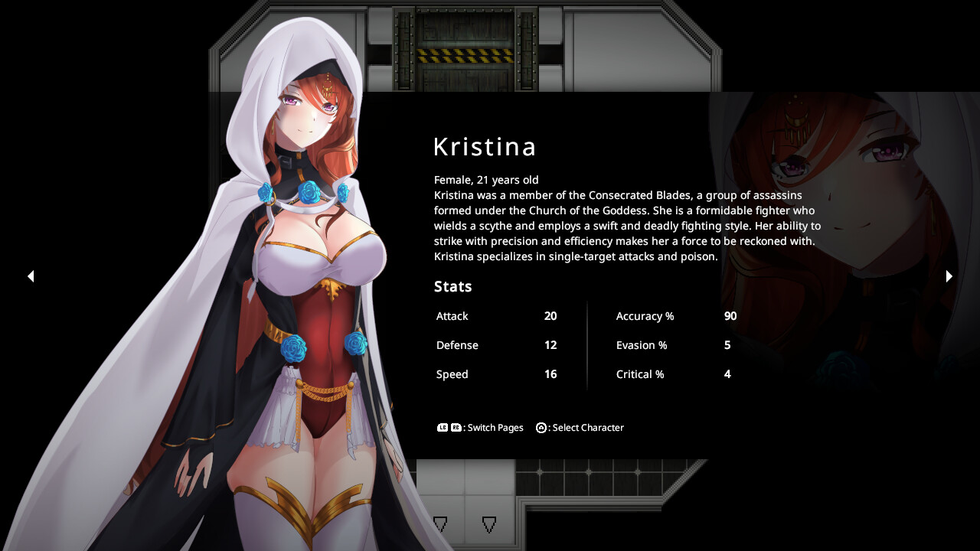Screen dimensions: 980x551
Task: Click the Defense stat label
Action: point(457,345)
